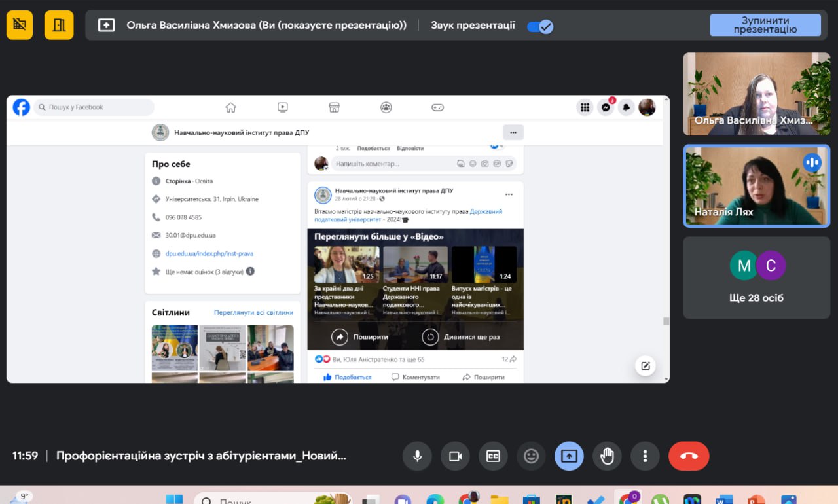Toggle closed captions in Meet
This screenshot has height=504, width=838.
494,456
